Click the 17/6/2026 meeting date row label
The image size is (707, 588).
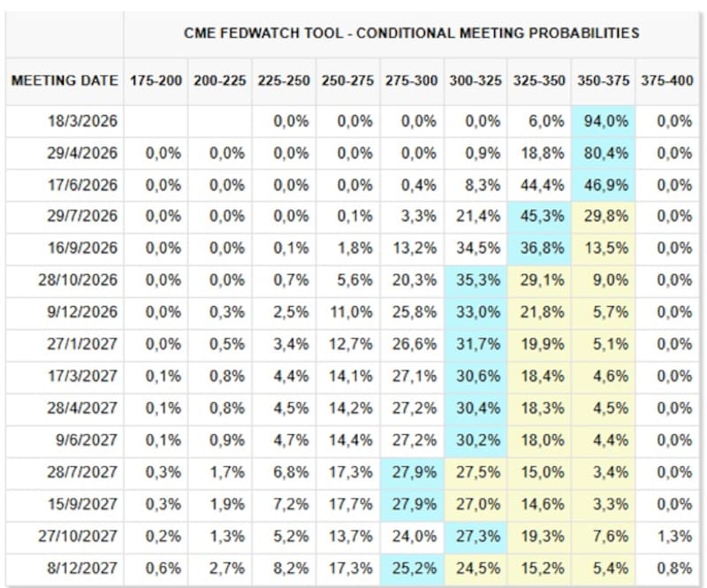click(83, 185)
